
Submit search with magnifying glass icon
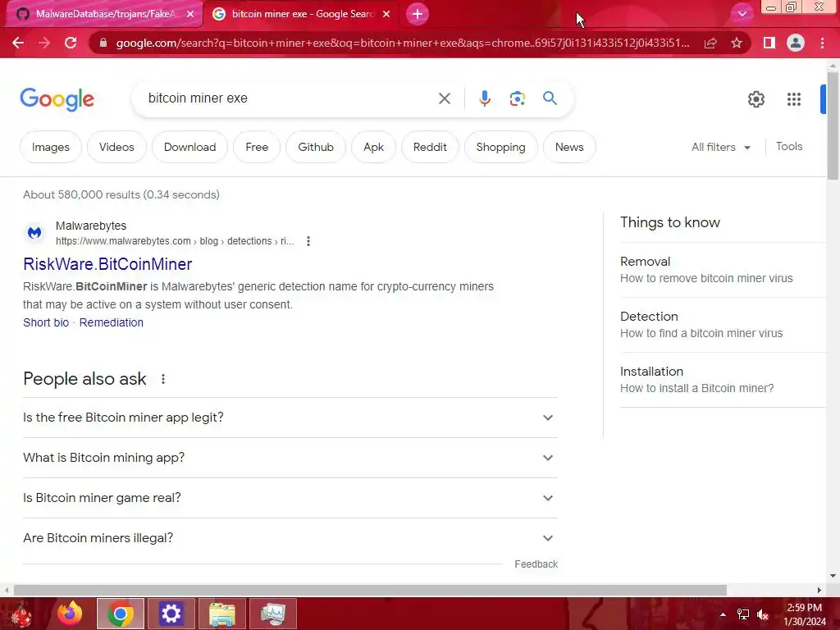[x=550, y=98]
